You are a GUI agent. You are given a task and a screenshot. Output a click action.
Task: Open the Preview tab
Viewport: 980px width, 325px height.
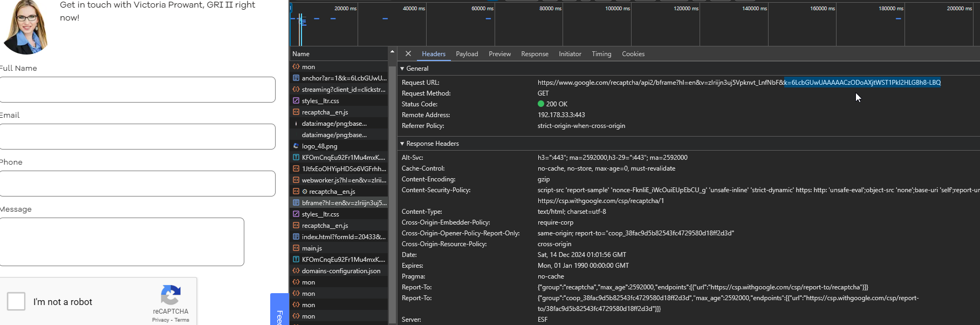(500, 54)
